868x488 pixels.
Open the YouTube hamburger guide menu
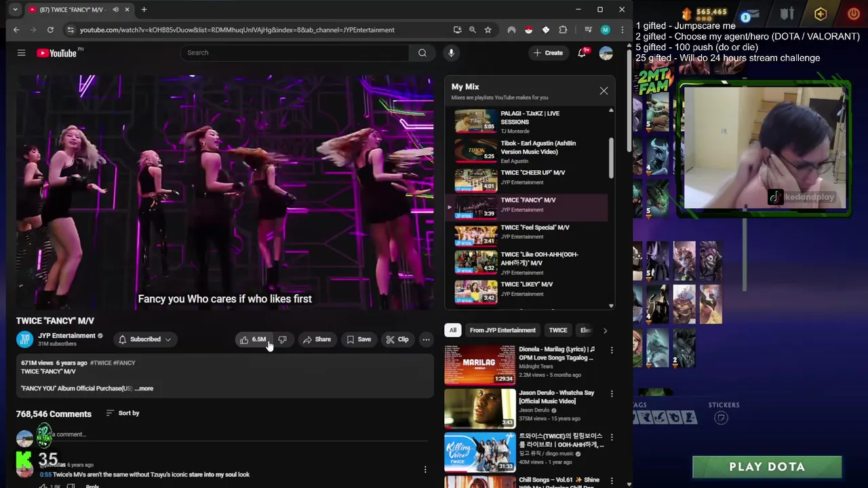(x=21, y=53)
